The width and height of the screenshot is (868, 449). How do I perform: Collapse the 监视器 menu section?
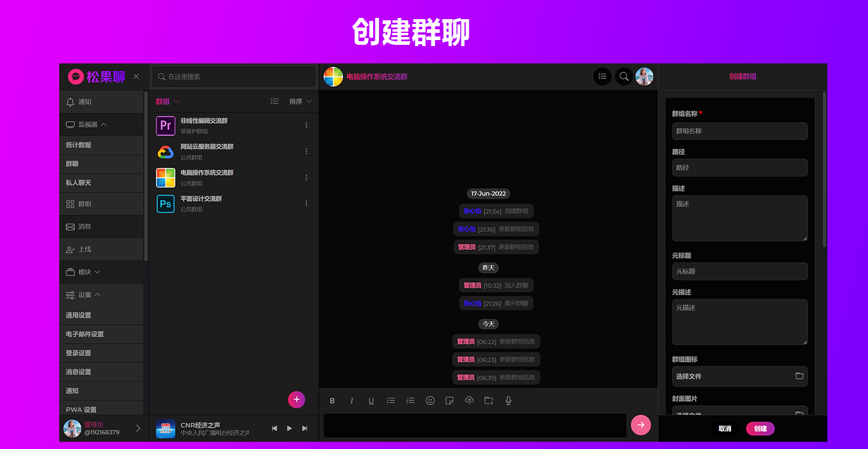102,125
